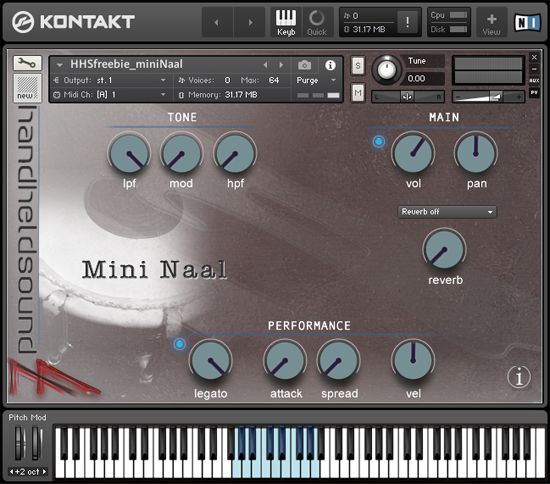
Task: Toggle the Keyb on-screen keyboard button
Action: point(286,22)
